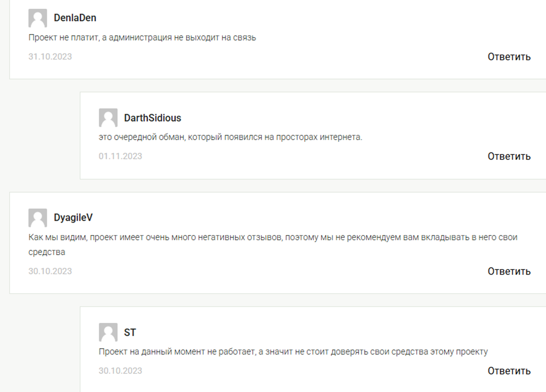Image resolution: width=546 pixels, height=392 pixels.
Task: Click the comment starting 'Как мы видим'
Action: click(x=272, y=237)
